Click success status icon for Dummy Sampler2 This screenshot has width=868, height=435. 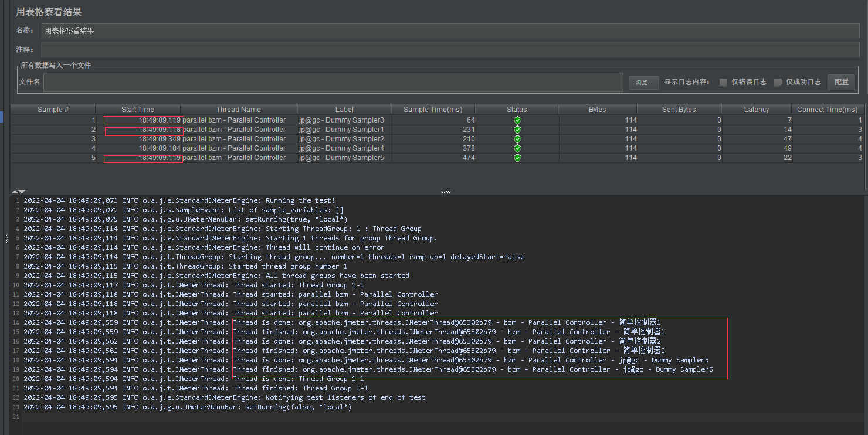517,139
